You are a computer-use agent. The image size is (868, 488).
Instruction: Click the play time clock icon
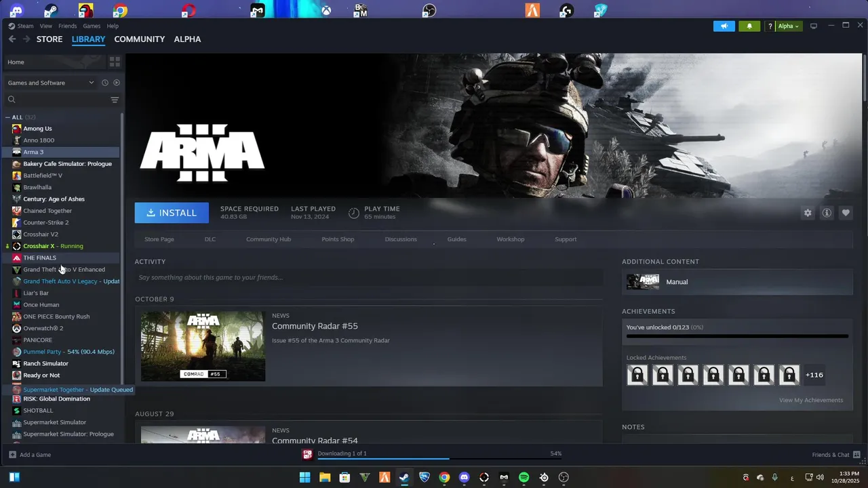353,213
